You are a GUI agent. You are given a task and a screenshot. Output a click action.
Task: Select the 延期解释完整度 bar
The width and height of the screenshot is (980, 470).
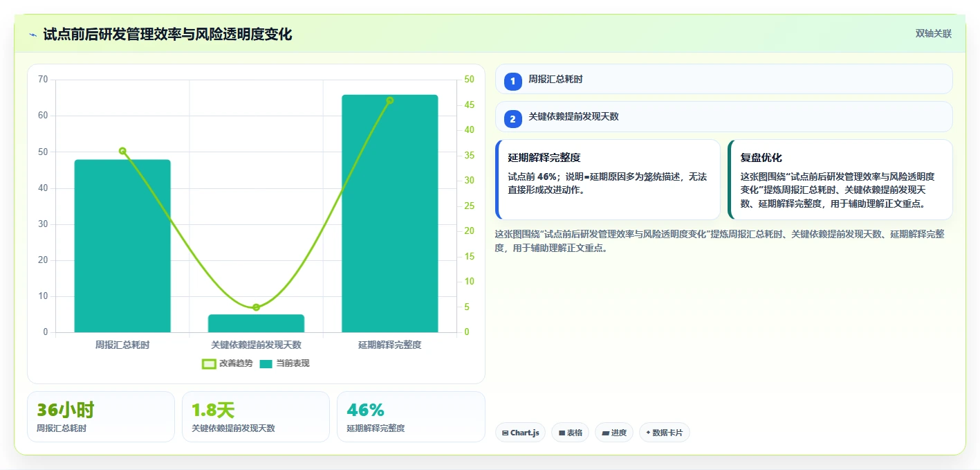390,213
